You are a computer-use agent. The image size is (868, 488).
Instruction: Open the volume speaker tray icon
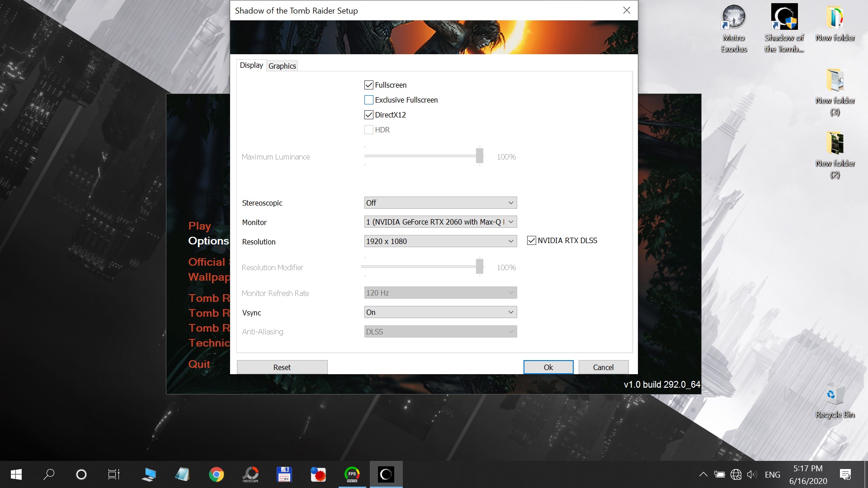tap(751, 474)
